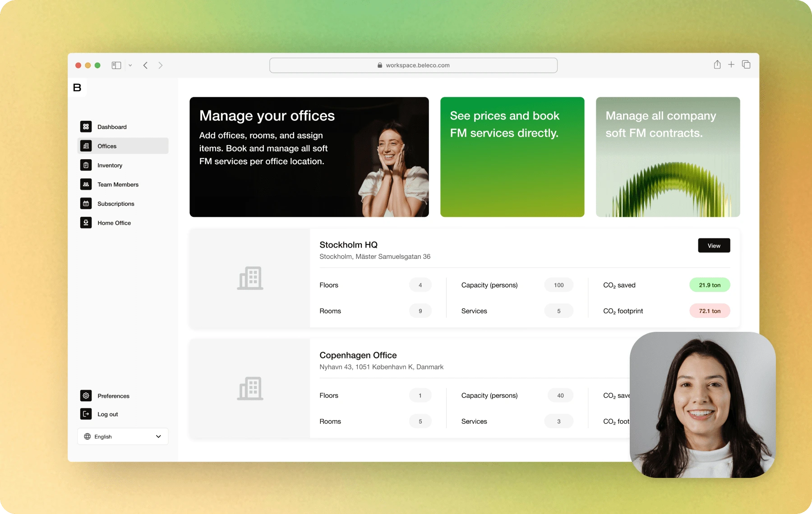
Task: Select the Offices building icon
Action: tap(86, 146)
